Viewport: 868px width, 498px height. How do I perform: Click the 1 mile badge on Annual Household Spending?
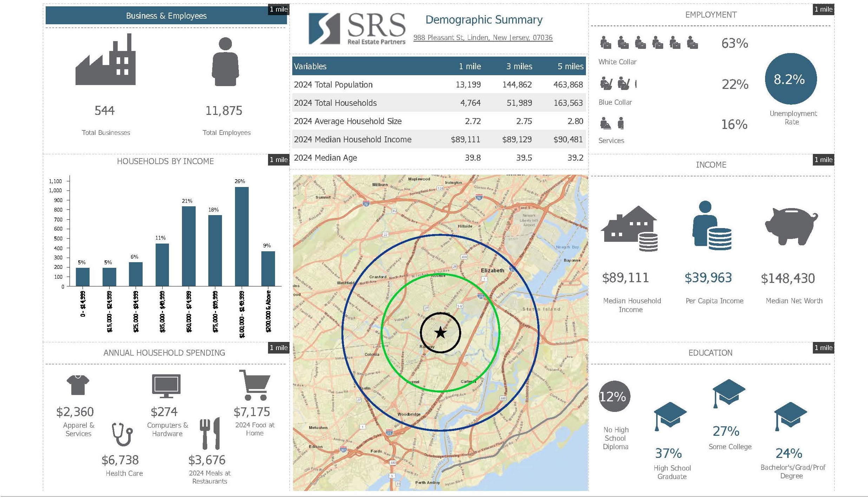(279, 348)
